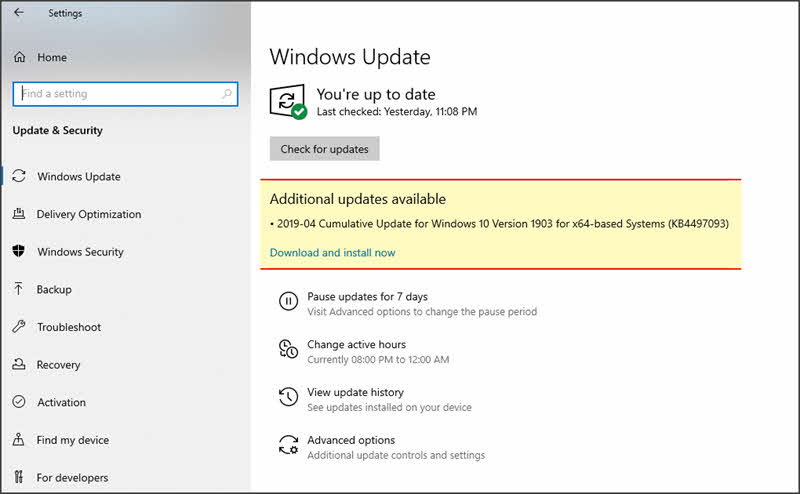
Task: Focus the Find a setting search box
Action: pyautogui.click(x=126, y=94)
